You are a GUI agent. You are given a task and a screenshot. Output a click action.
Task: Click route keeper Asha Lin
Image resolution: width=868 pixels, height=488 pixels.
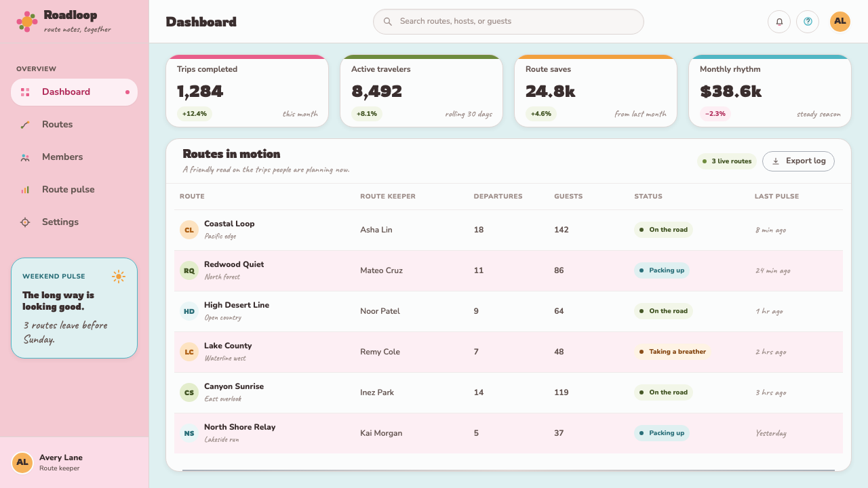point(376,230)
